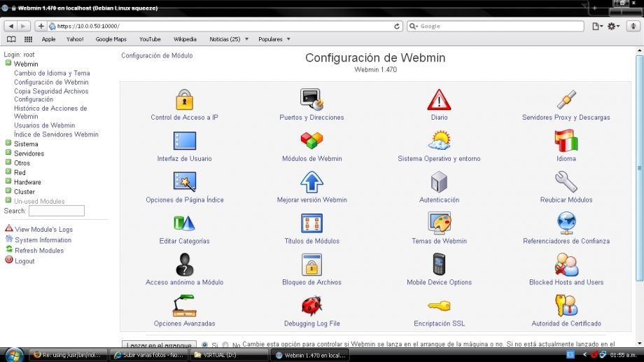
Task: Open Autoridad de Certificado icon
Action: (x=566, y=306)
